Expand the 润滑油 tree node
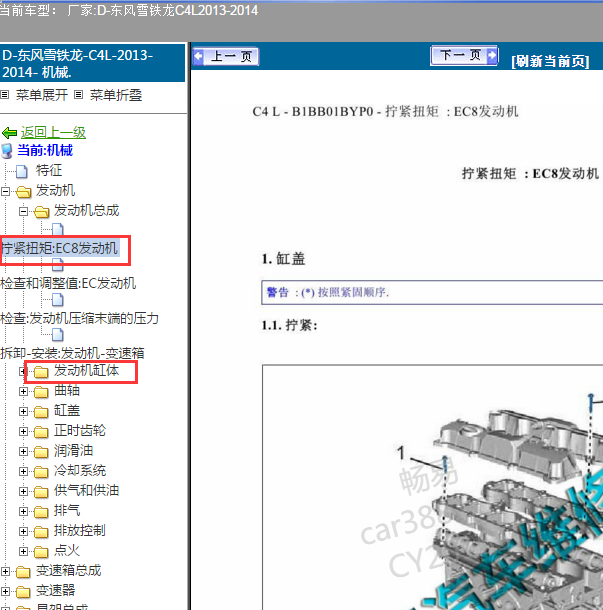603x610 pixels. pos(23,452)
